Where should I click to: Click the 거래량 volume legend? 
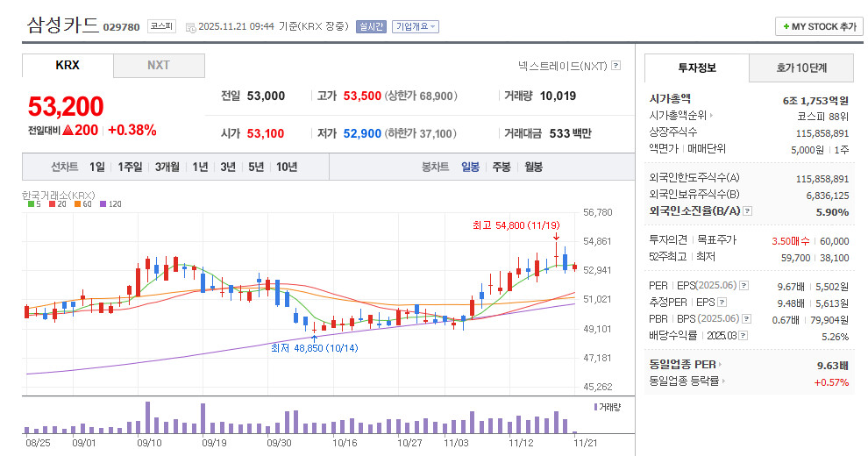point(608,407)
